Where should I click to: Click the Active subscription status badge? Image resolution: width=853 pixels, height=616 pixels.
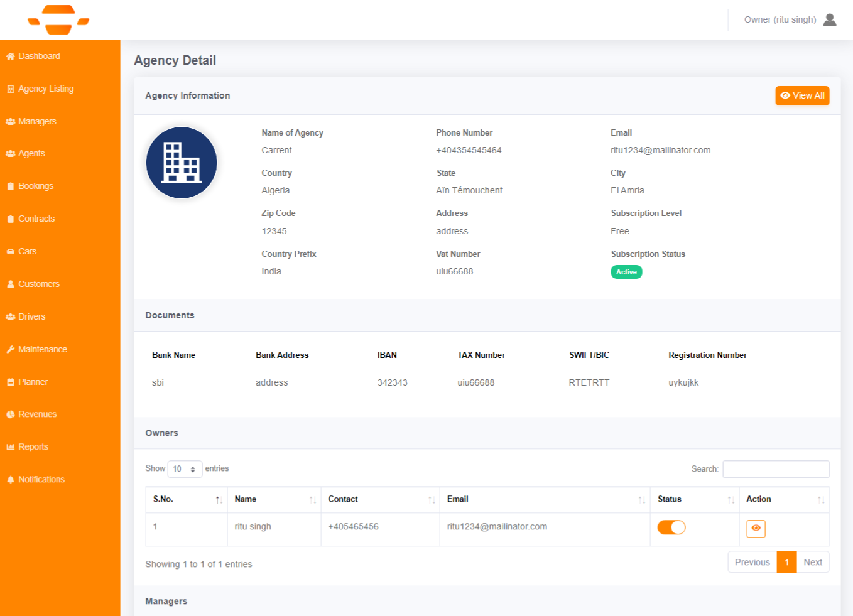tap(626, 272)
